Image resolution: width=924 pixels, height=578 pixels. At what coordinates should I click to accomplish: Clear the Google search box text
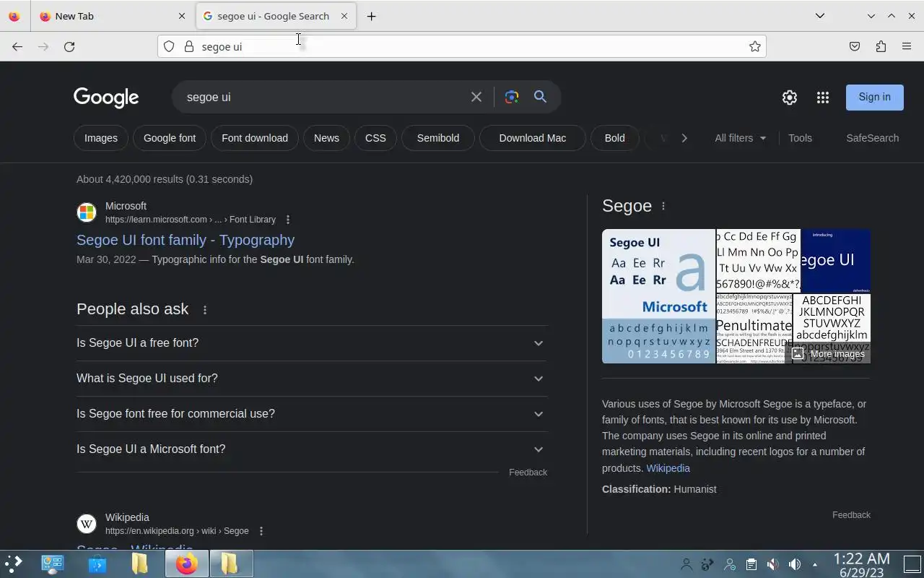[476, 97]
